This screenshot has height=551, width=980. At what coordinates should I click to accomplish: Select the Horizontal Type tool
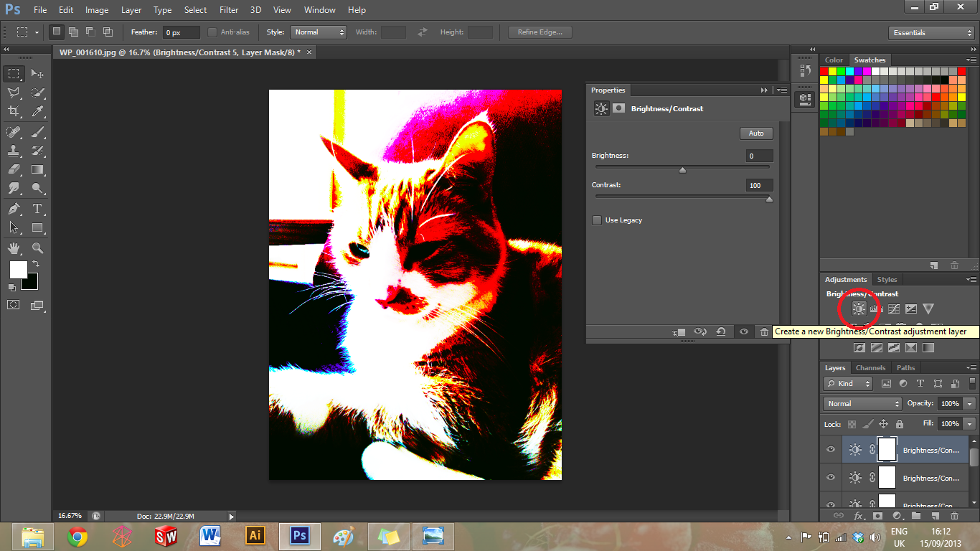pyautogui.click(x=37, y=209)
